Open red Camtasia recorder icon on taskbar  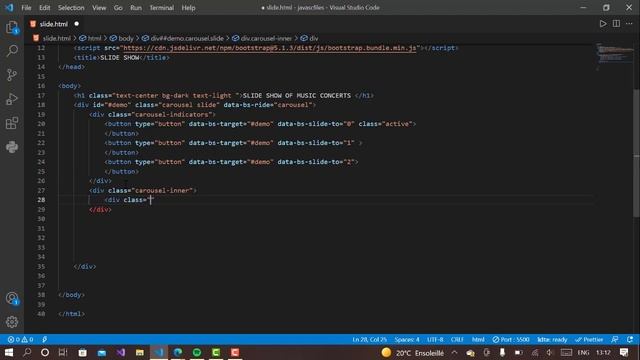[235, 353]
